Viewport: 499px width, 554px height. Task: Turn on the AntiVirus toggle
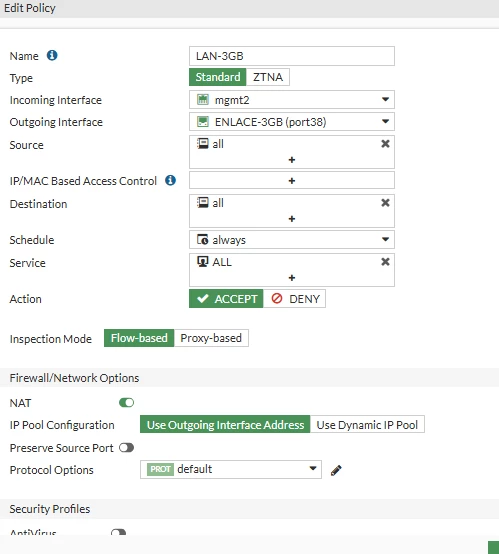(x=118, y=532)
